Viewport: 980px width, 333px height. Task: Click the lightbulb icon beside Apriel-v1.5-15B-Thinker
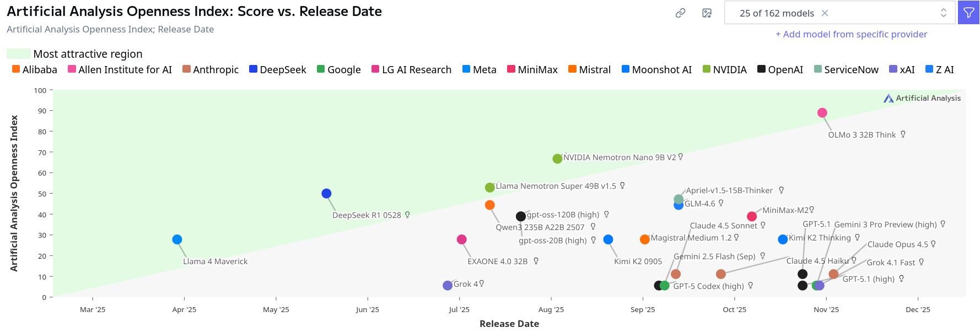point(781,190)
